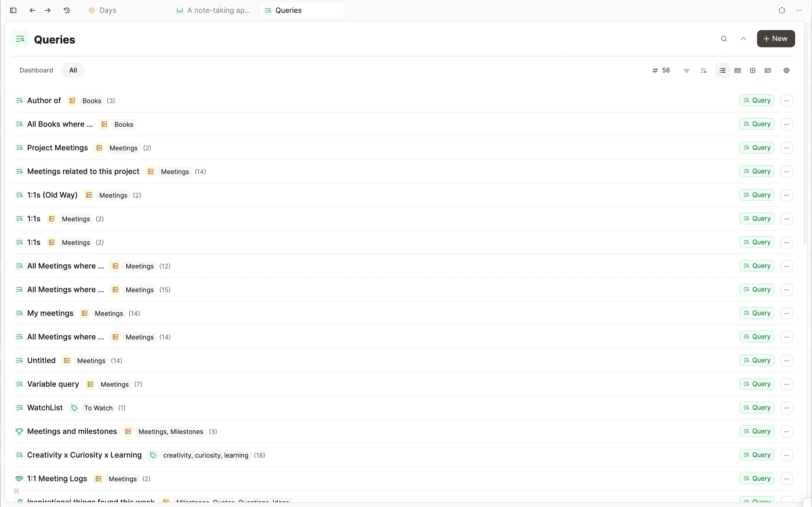Toggle the kanban view layout
The height and width of the screenshot is (507, 812).
tap(738, 70)
